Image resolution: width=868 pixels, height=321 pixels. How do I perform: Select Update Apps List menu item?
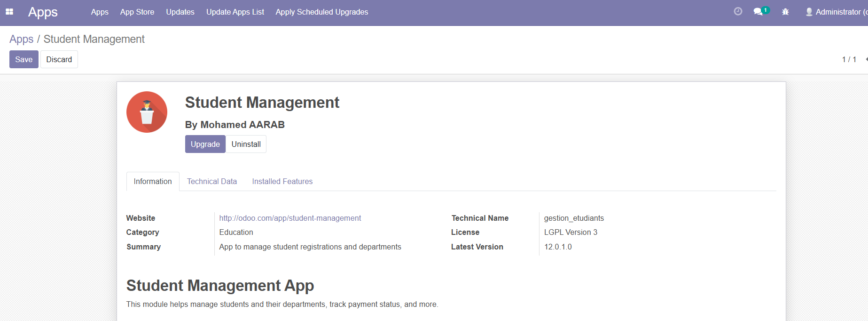(x=235, y=12)
